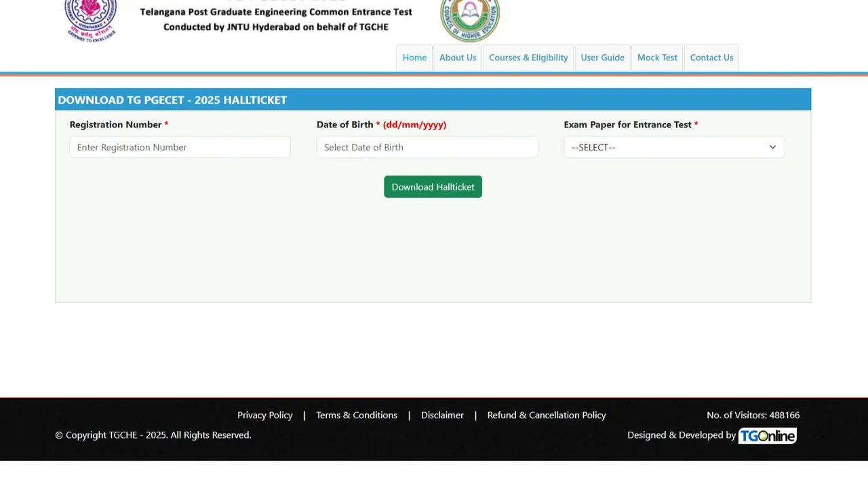Click the Enter Registration Number field

coord(179,147)
